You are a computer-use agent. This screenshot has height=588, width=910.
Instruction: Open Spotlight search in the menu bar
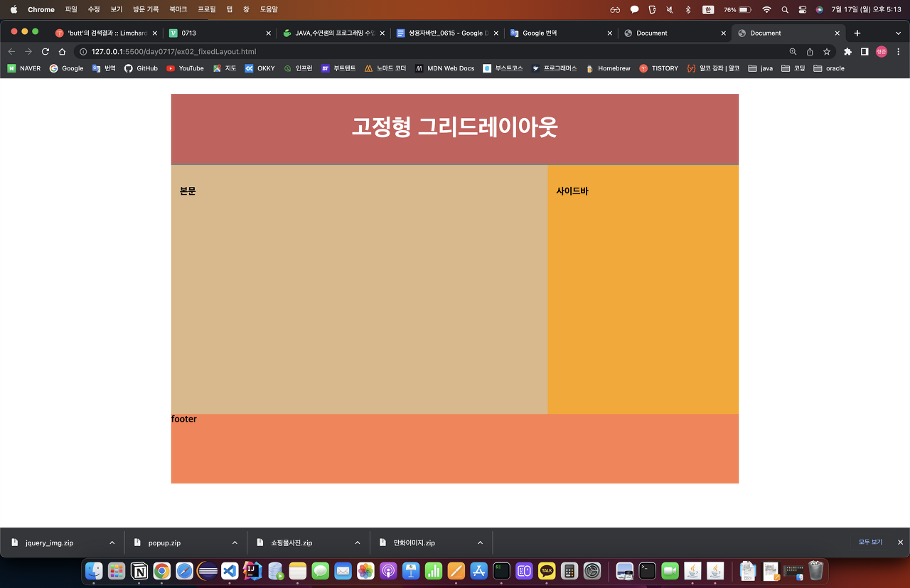[785, 9]
